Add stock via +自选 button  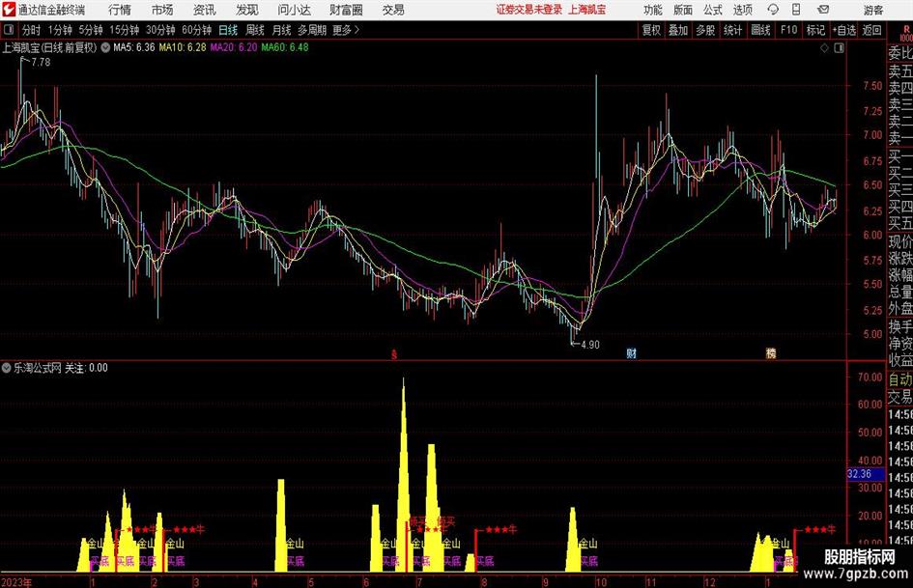pos(844,30)
